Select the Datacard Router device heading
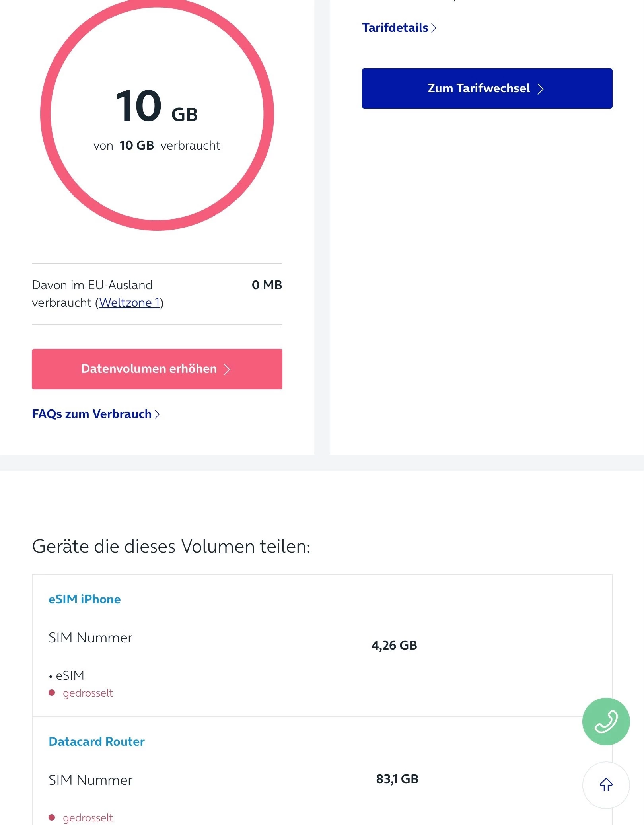The width and height of the screenshot is (644, 825). click(97, 741)
